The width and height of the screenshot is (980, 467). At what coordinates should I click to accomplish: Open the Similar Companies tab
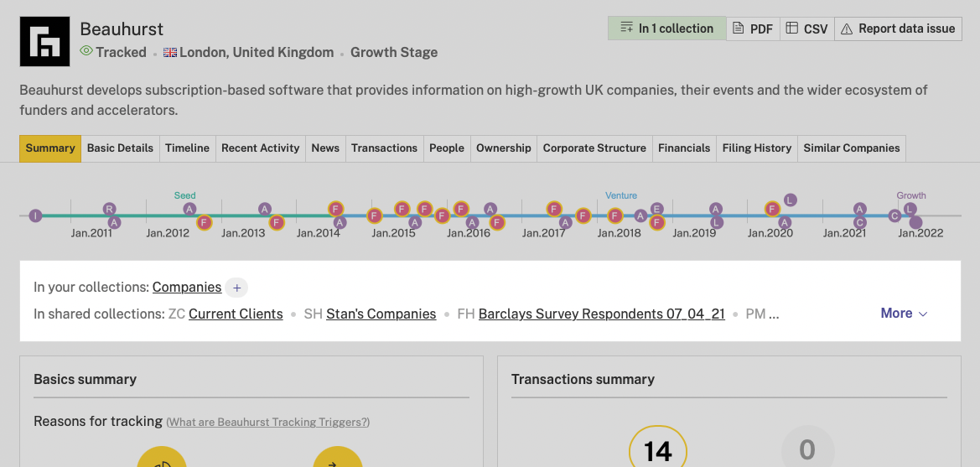pyautogui.click(x=851, y=148)
